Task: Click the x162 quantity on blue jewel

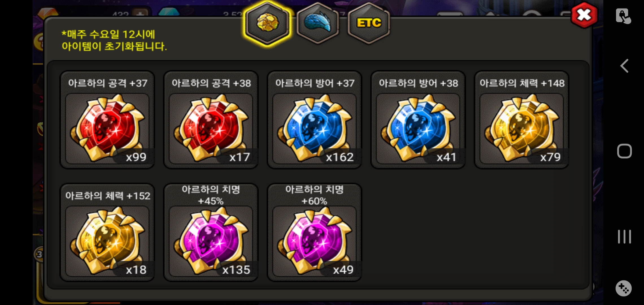Action: pyautogui.click(x=340, y=157)
